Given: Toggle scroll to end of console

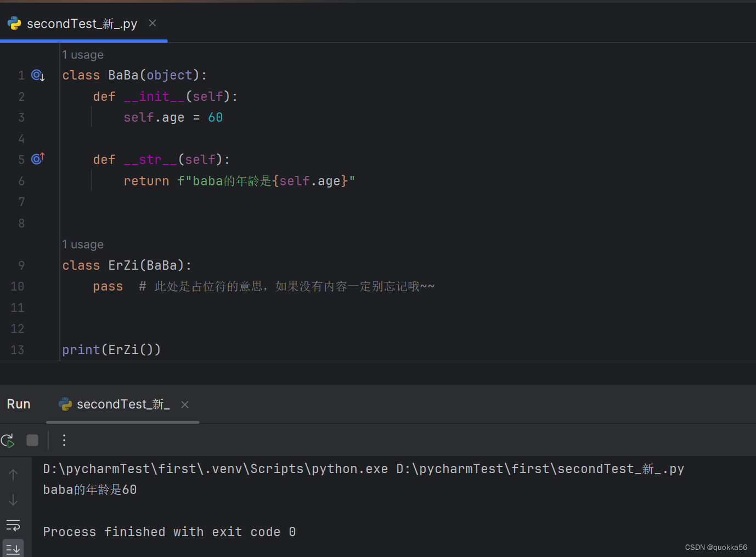Looking at the screenshot, I should [13, 549].
